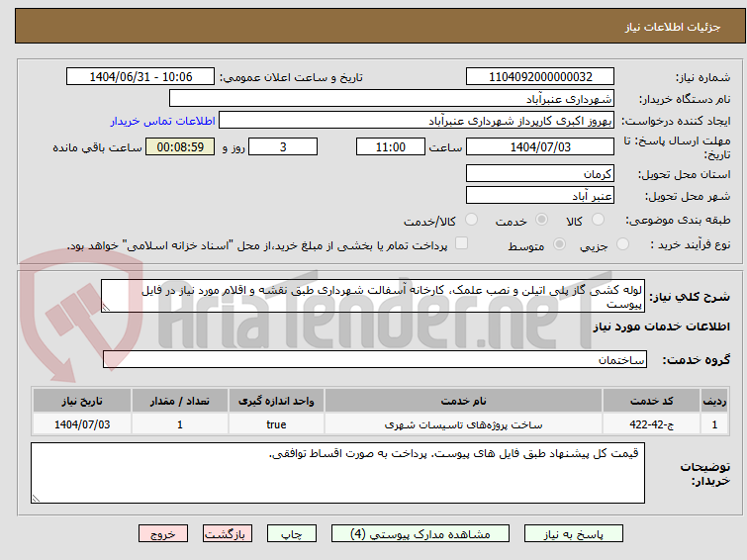
Task: Click the deadline date field 1404/07/03
Action: 540,146
